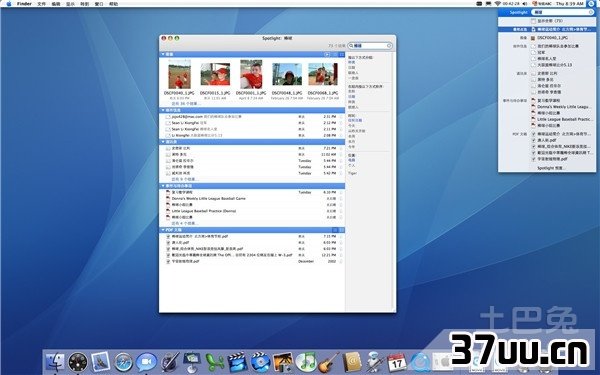Show info for jojo428@mac.com mail row
This screenshot has height=375, width=600.
(341, 117)
